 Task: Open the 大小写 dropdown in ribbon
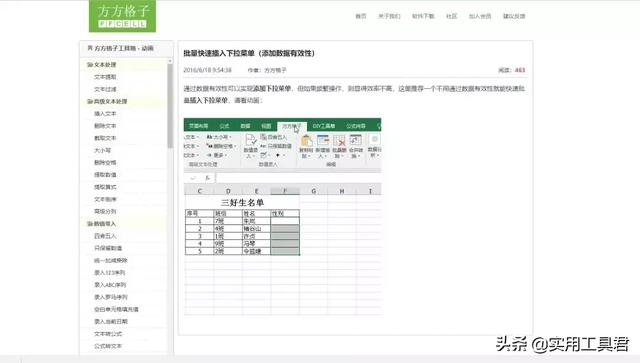[219, 137]
